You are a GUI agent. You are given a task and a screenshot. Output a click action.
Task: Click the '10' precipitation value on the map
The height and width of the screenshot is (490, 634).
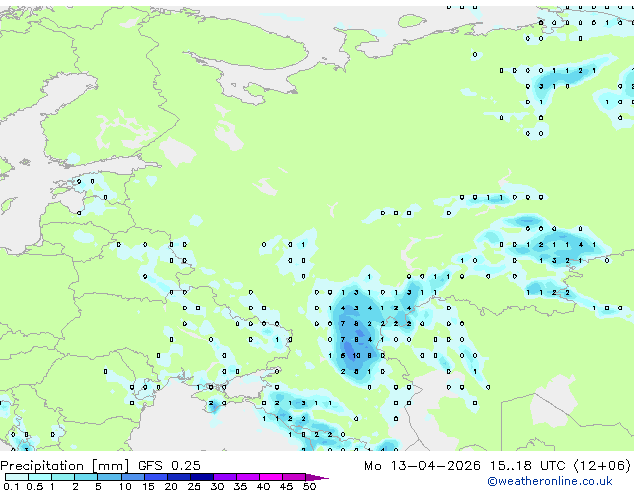coord(356,356)
